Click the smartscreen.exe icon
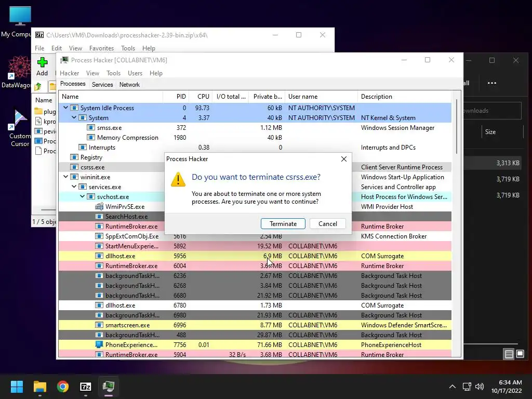The image size is (532, 399). pyautogui.click(x=99, y=325)
